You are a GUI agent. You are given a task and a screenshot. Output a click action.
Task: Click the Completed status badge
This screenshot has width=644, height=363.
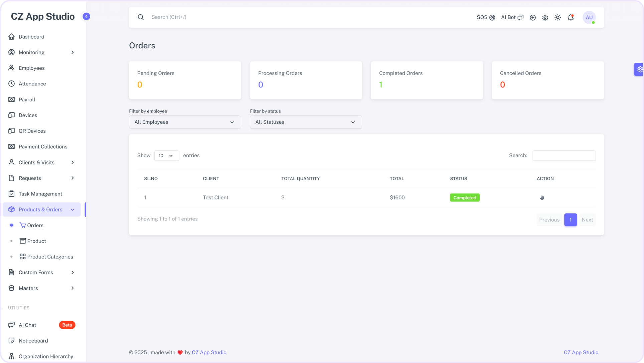click(465, 198)
